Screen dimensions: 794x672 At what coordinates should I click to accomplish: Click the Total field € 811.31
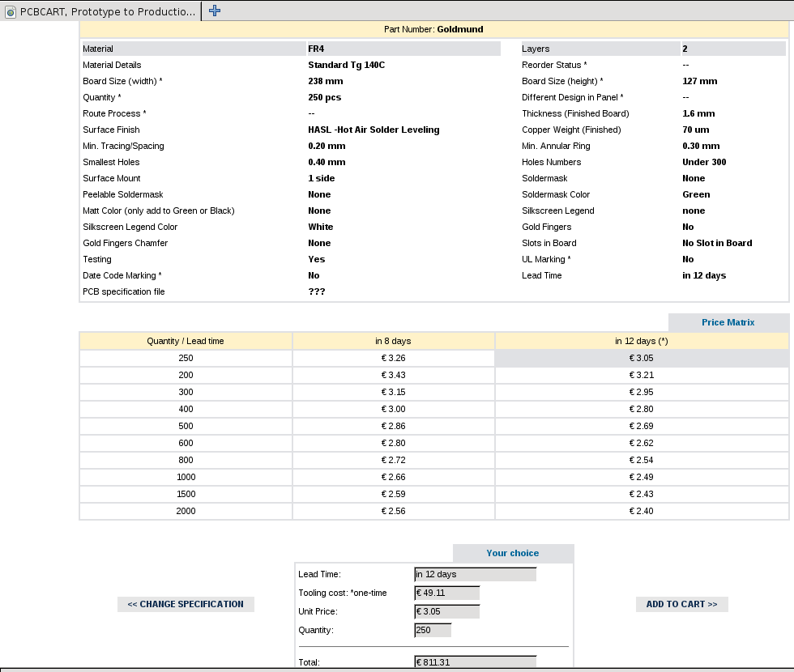click(x=475, y=662)
